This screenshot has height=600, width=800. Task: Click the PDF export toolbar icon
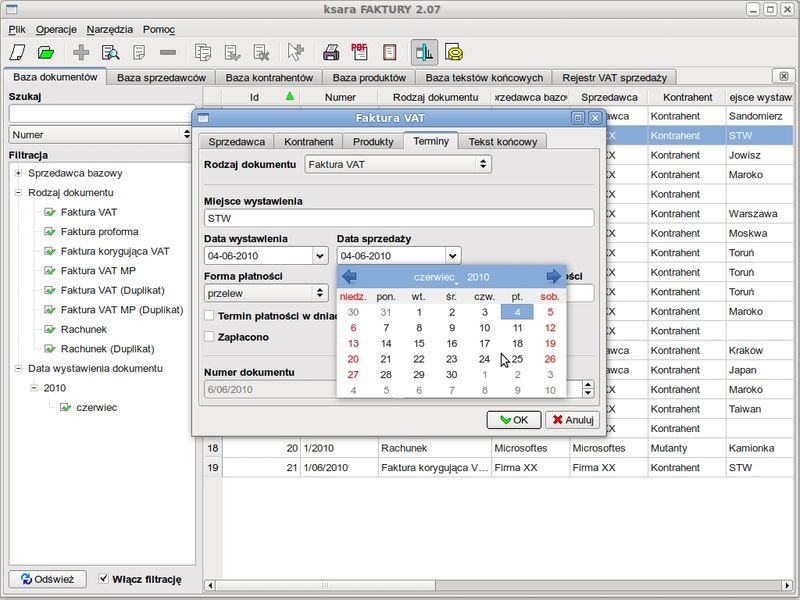pos(360,52)
